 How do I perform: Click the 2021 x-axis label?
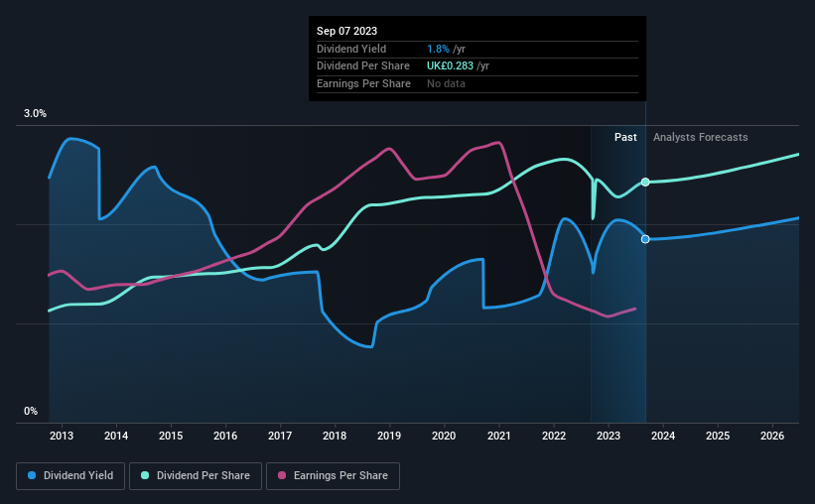[499, 436]
